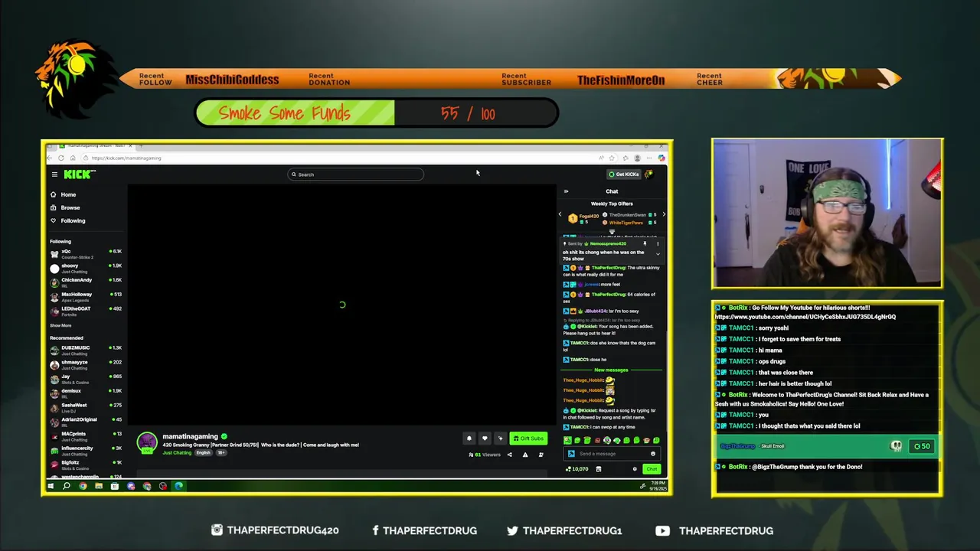
Task: Click the Gift Subs button
Action: (528, 439)
